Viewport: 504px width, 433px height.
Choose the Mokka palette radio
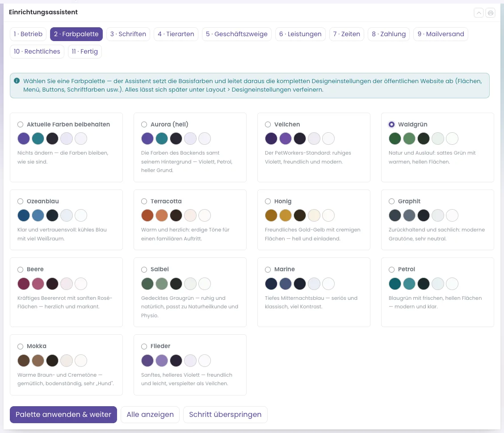(20, 346)
